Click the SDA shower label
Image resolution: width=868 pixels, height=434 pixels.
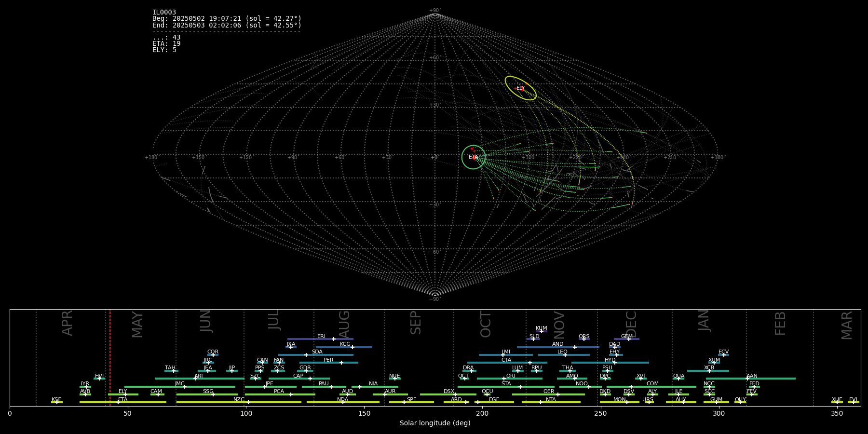click(317, 352)
